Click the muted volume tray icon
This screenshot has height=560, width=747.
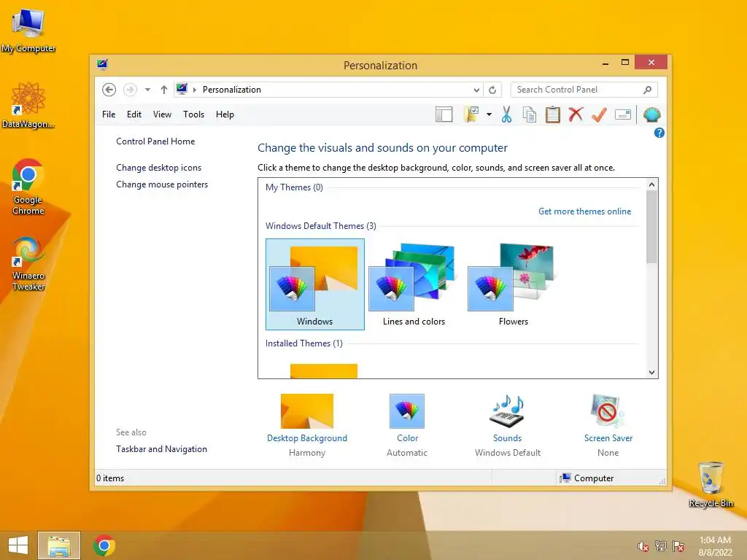[x=643, y=546]
